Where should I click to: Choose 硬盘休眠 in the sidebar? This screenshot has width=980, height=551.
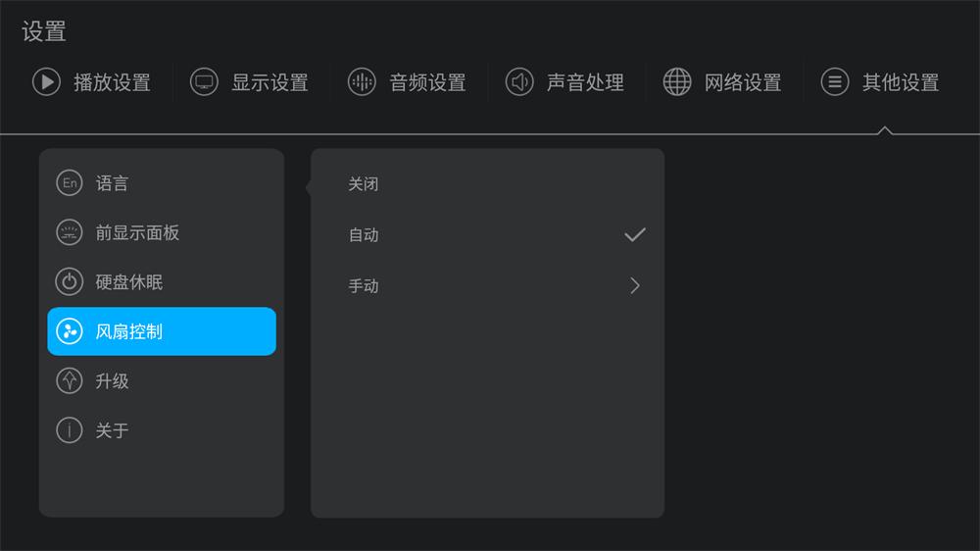click(x=162, y=282)
